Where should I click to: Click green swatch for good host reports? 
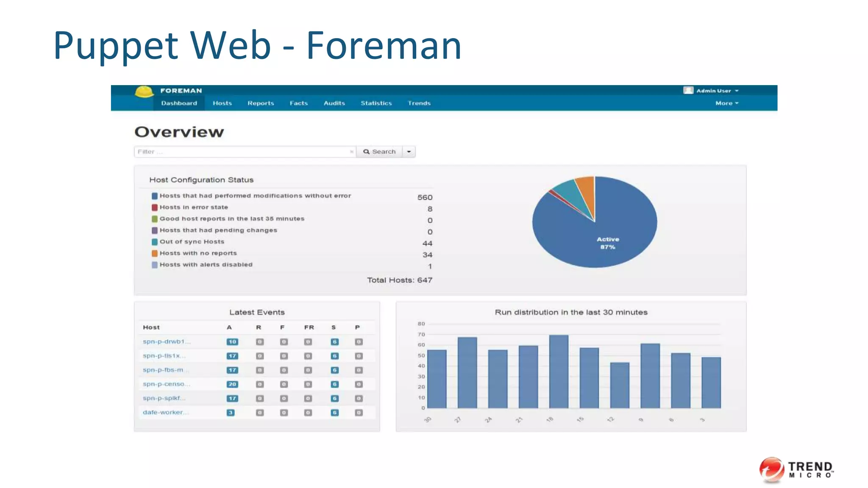[155, 219]
